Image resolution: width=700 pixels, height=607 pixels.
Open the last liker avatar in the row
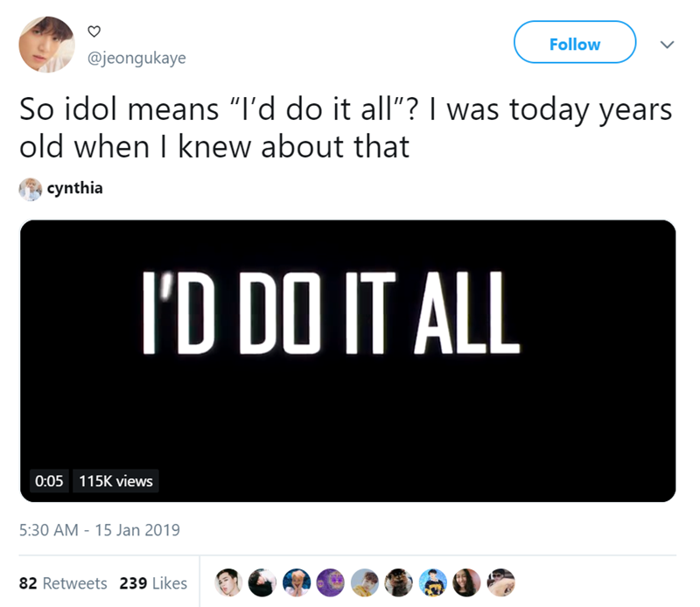500,582
